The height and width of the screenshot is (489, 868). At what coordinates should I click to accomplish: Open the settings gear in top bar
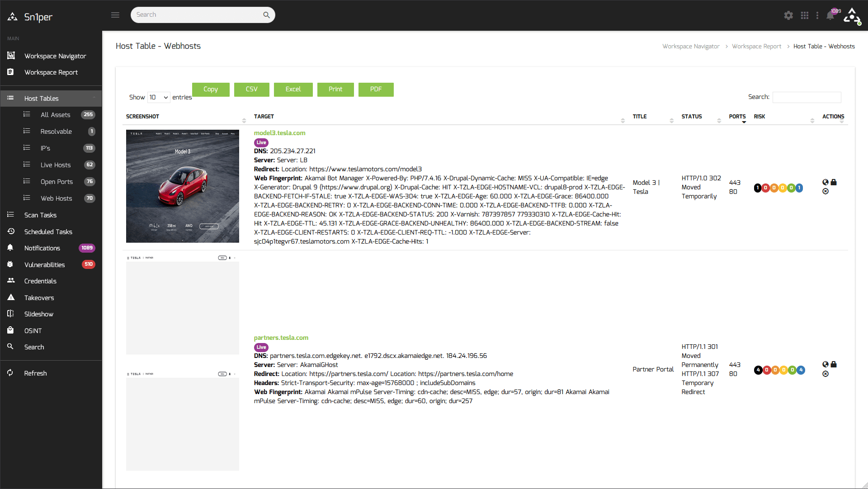[x=788, y=15]
